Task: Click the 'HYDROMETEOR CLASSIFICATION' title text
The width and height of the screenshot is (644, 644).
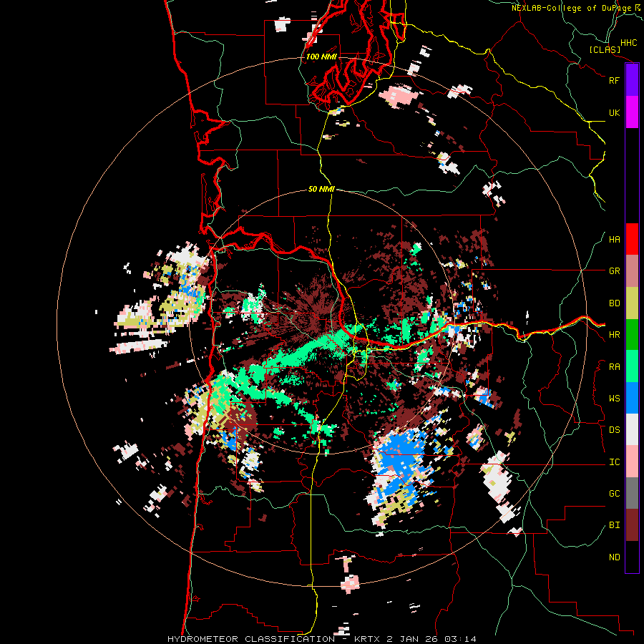Action: tap(251, 639)
